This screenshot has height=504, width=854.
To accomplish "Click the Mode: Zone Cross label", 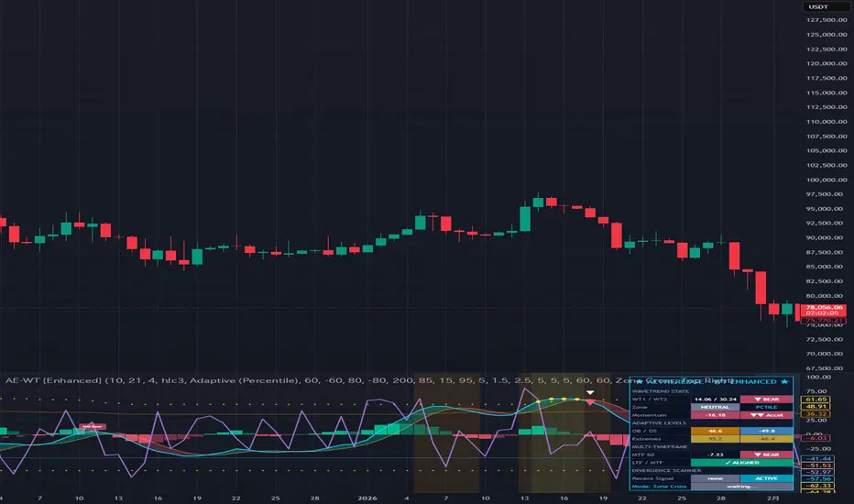I will 659,486.
